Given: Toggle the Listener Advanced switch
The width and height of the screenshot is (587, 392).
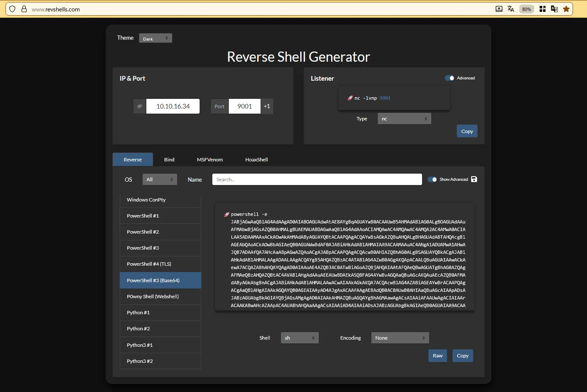Looking at the screenshot, I should tap(450, 78).
